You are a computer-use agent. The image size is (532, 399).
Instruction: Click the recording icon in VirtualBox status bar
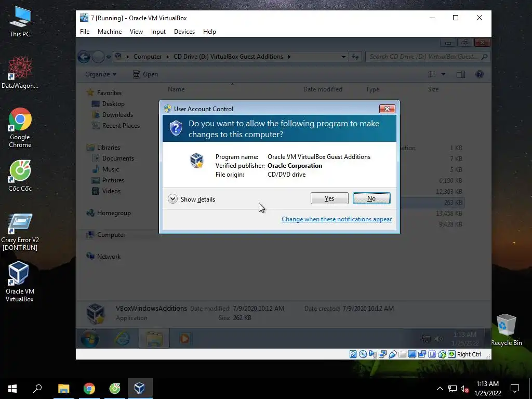(x=422, y=354)
